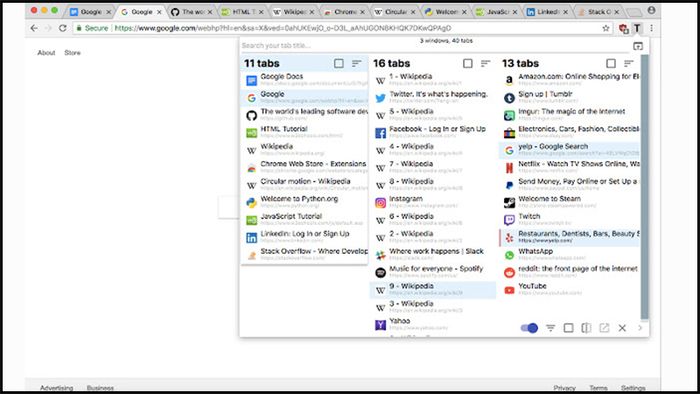
Task: Go back with the back arrow
Action: [34, 28]
